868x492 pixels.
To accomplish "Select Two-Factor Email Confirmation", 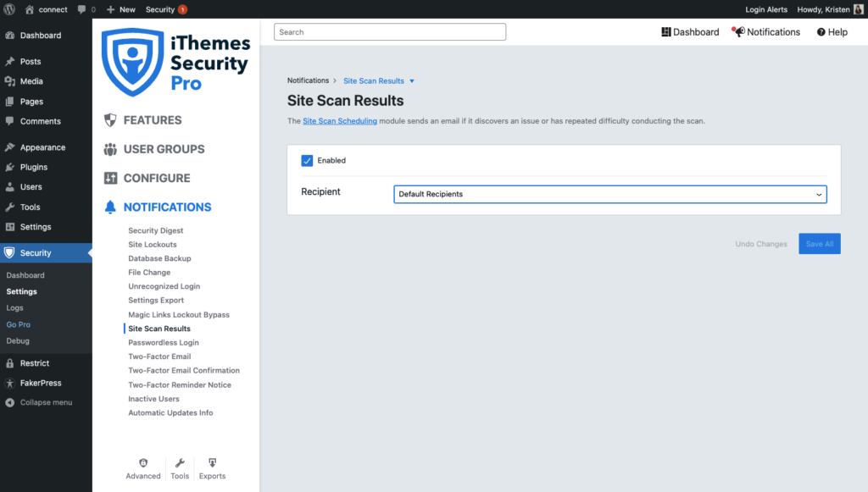I will (184, 370).
